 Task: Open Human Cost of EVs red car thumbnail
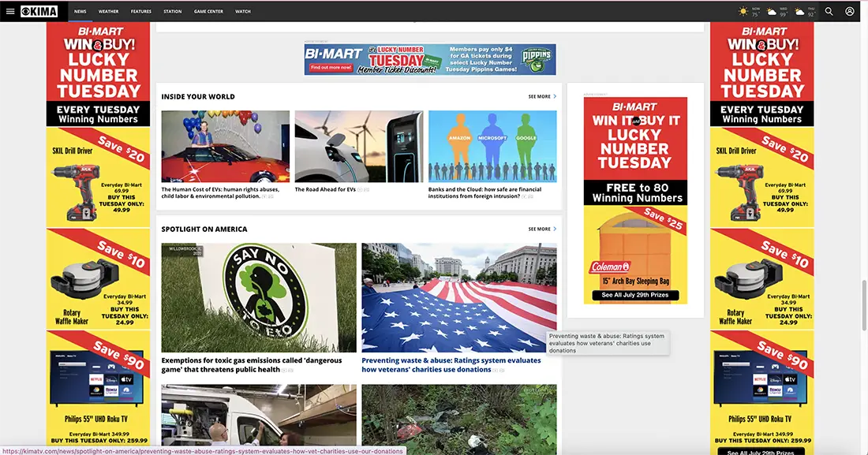[x=226, y=146]
